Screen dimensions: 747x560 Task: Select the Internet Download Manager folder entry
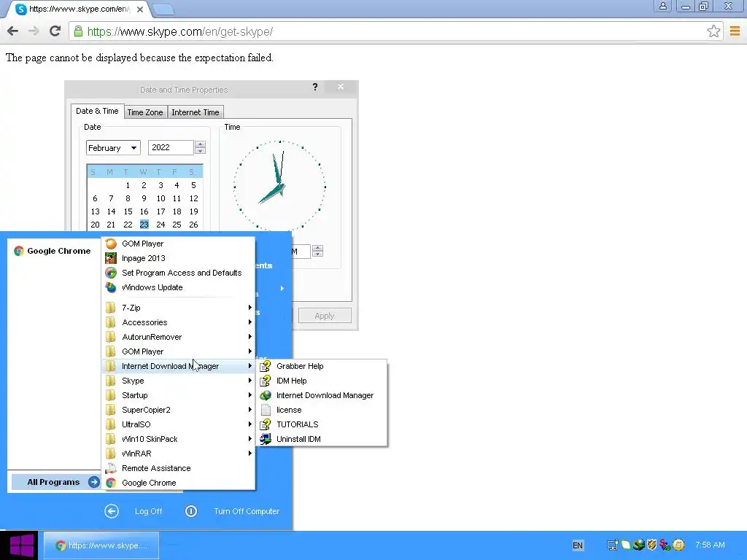tap(179, 366)
